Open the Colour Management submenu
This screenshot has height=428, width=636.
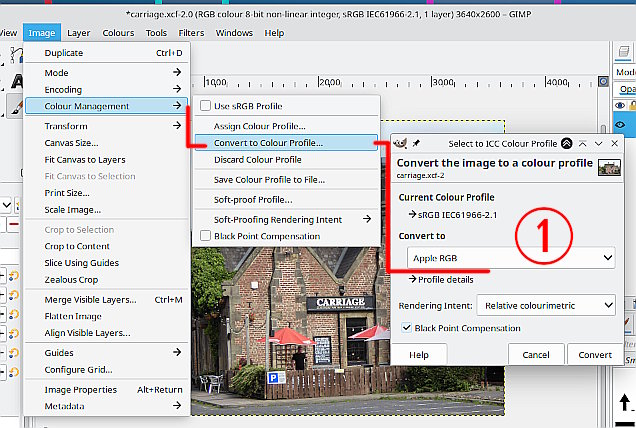(107, 106)
